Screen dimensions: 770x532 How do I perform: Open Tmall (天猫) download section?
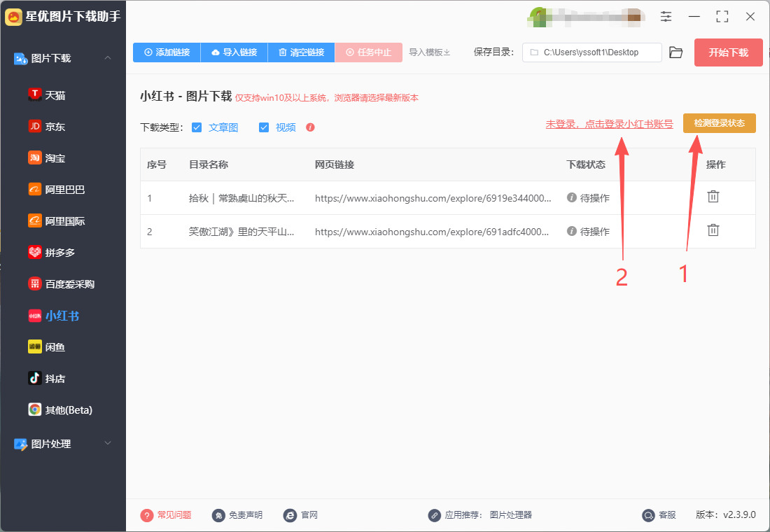click(47, 94)
